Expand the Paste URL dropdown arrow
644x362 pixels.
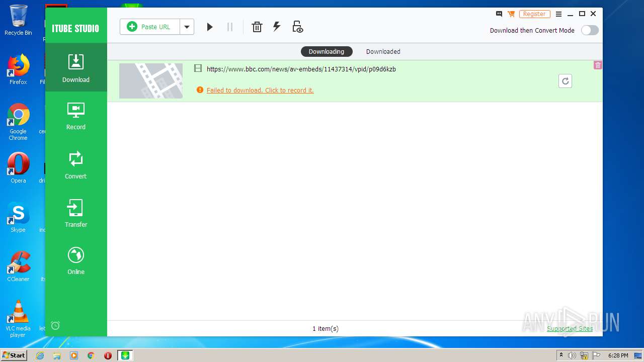click(187, 27)
